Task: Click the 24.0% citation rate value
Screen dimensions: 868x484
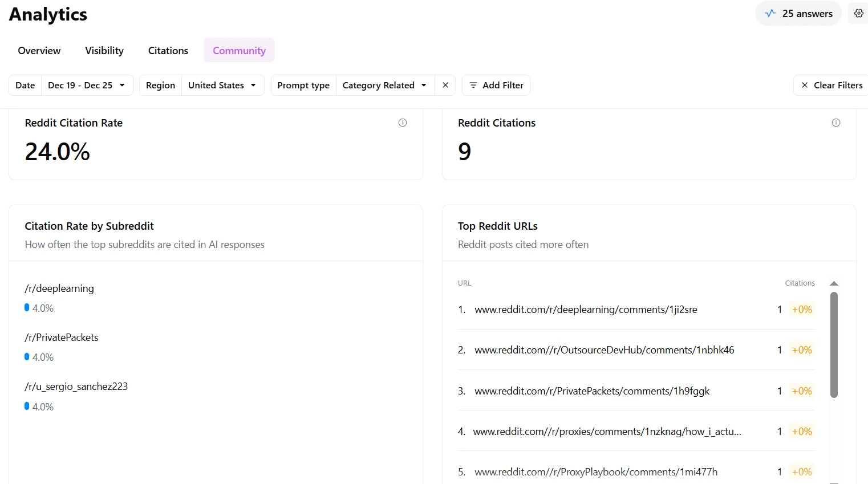Action: (58, 152)
